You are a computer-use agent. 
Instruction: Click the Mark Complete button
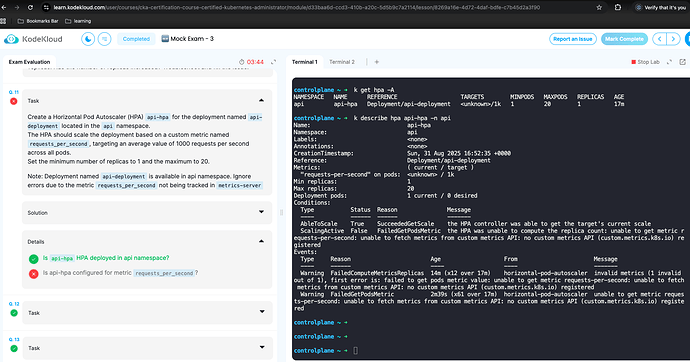pyautogui.click(x=624, y=39)
